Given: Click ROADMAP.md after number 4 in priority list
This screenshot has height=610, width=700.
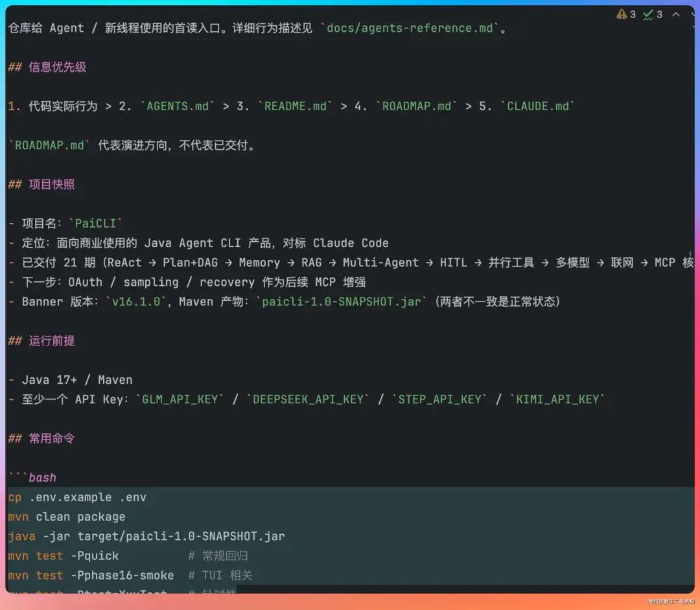Looking at the screenshot, I should pyautogui.click(x=416, y=106).
